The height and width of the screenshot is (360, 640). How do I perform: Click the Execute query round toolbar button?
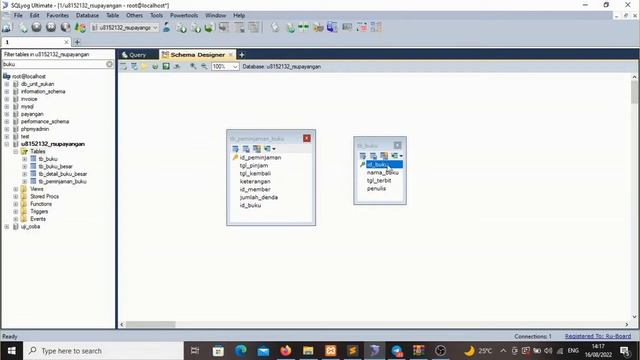tap(36, 27)
